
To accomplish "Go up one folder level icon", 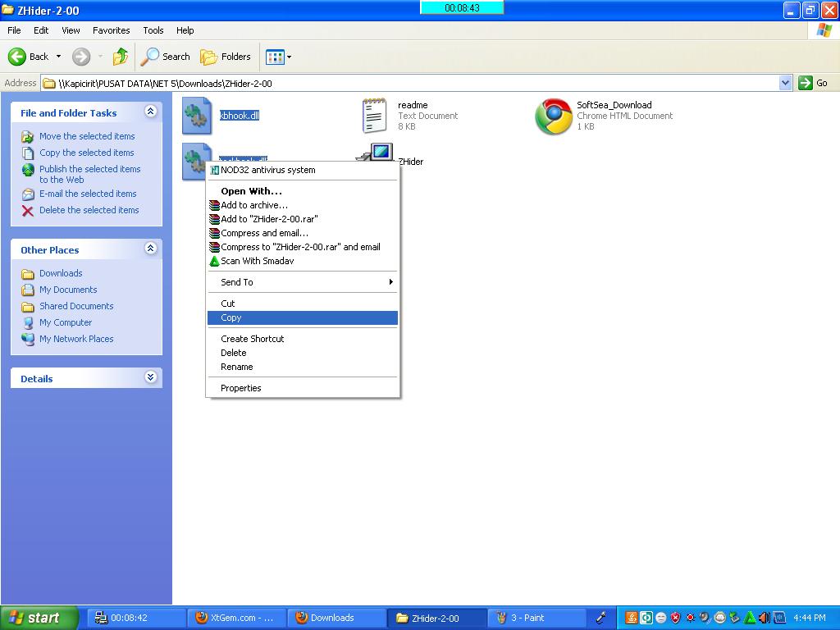I will (121, 57).
